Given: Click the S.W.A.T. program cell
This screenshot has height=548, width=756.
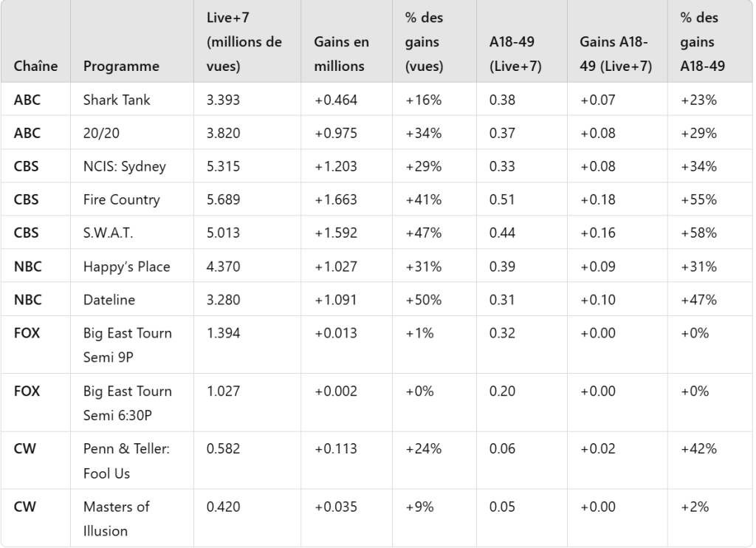Looking at the screenshot, I should (109, 233).
